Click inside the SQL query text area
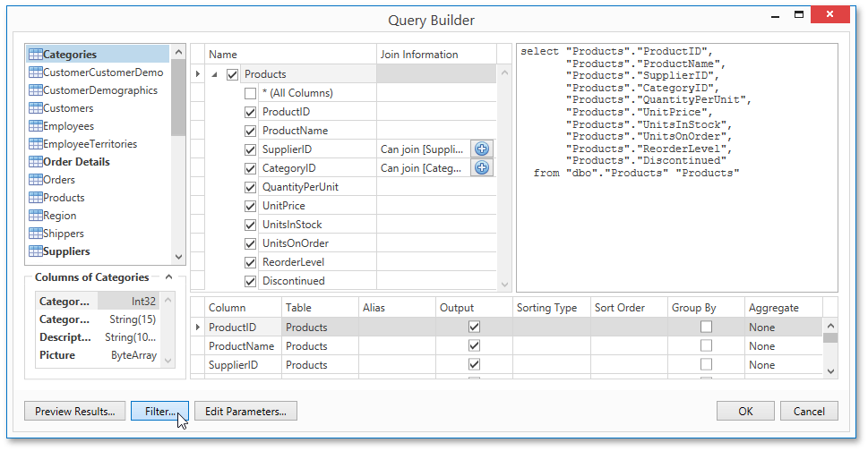The image size is (868, 451). (x=677, y=167)
